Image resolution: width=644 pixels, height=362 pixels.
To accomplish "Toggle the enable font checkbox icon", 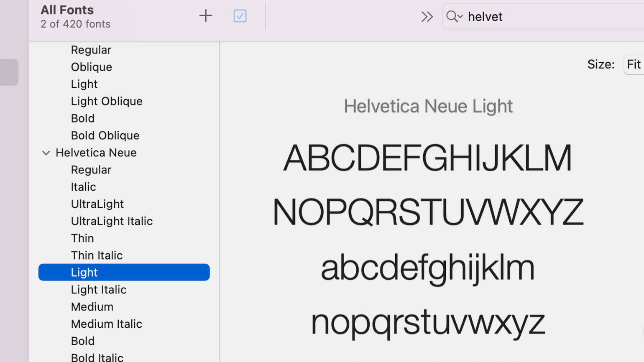I will [240, 16].
